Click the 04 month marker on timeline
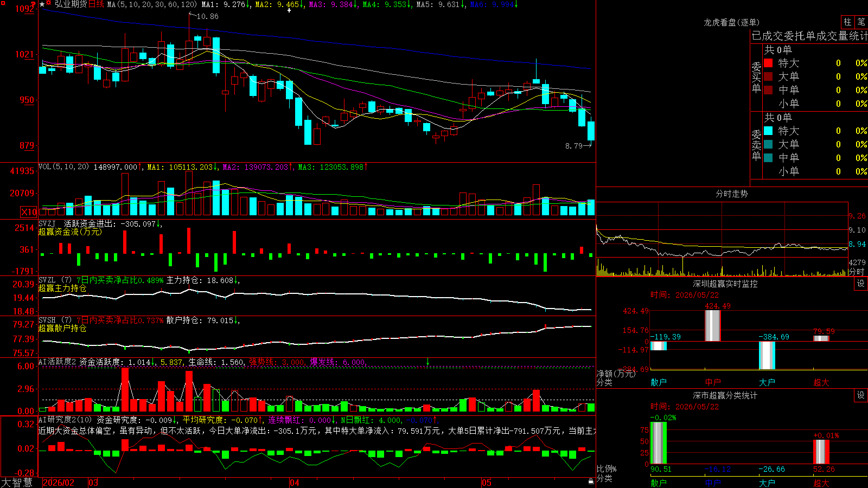The width and height of the screenshot is (868, 488). click(x=295, y=483)
